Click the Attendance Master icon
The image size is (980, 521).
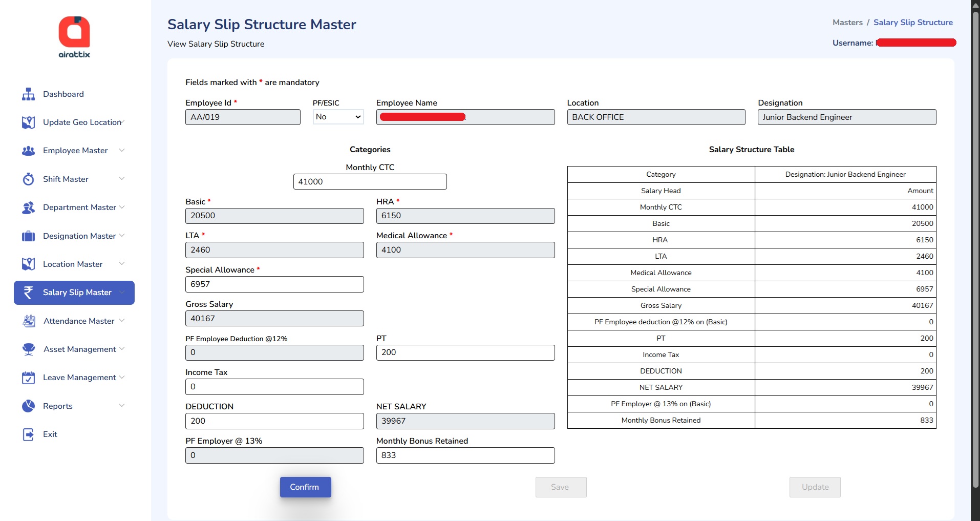[29, 321]
